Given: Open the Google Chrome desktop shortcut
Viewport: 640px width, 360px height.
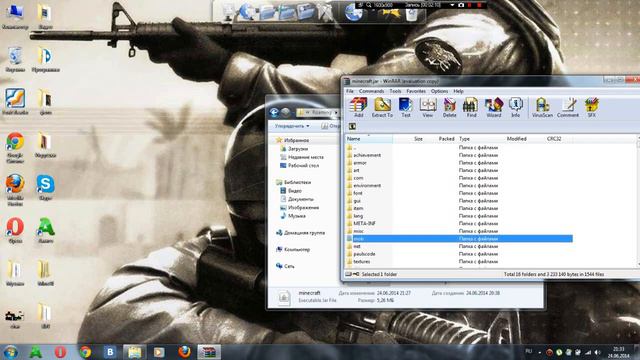Looking at the screenshot, I should point(15,147).
